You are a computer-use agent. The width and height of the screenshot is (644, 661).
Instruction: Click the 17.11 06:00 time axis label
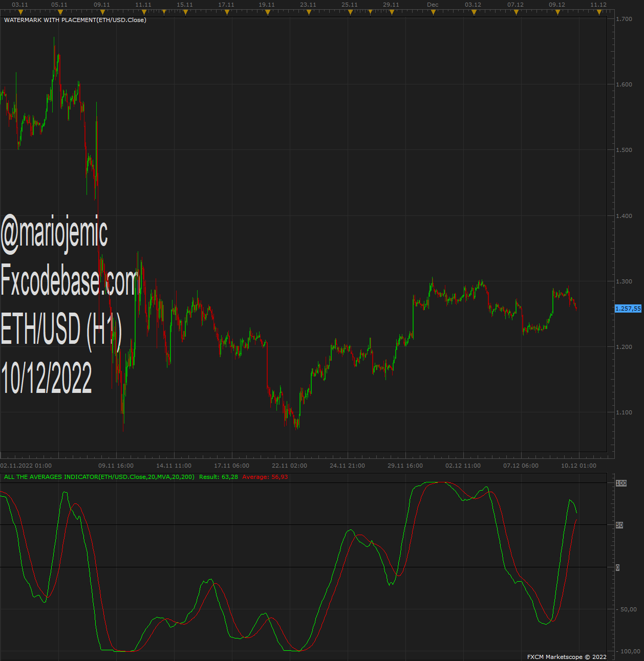click(232, 466)
